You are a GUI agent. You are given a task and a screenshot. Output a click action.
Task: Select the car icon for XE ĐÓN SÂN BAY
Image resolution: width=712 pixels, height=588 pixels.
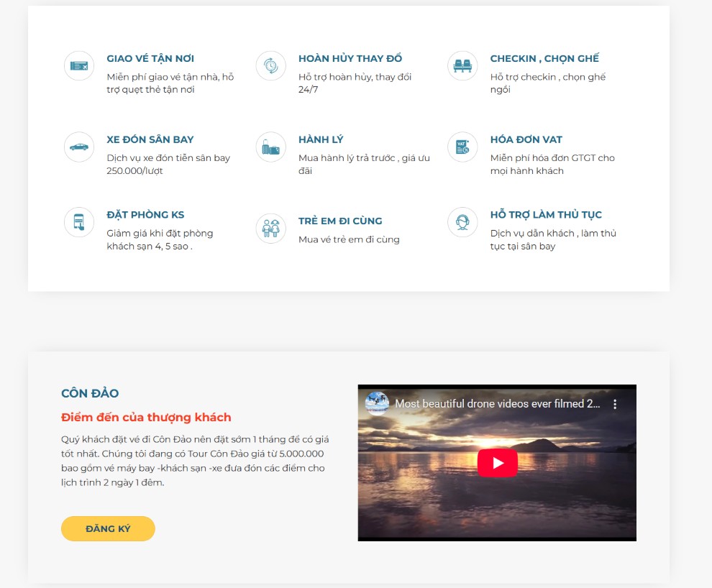point(79,147)
